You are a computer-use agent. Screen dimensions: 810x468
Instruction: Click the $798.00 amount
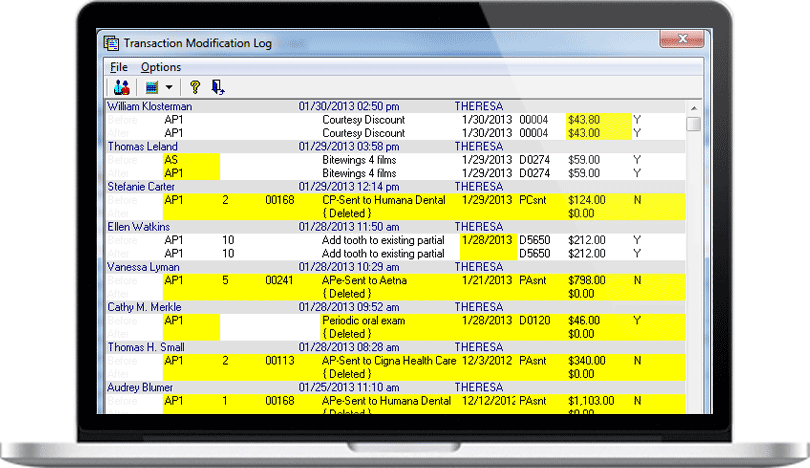point(586,280)
